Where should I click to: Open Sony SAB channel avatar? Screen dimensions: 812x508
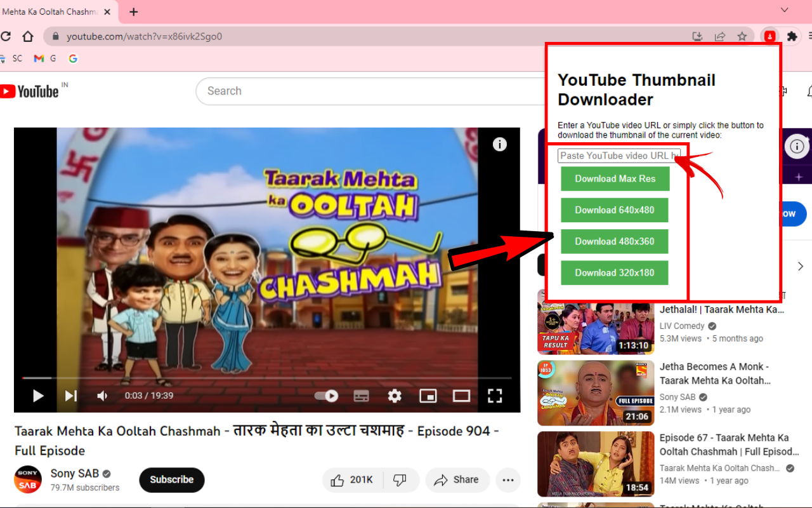coord(28,479)
